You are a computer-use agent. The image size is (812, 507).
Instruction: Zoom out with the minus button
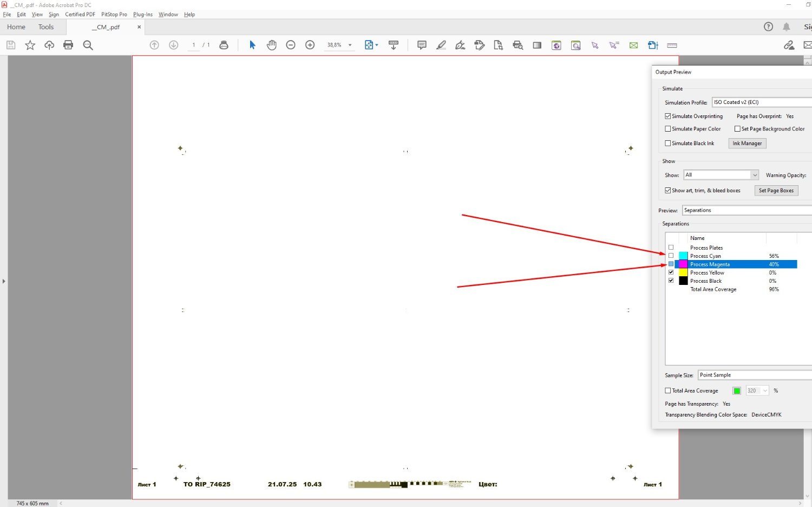(291, 45)
